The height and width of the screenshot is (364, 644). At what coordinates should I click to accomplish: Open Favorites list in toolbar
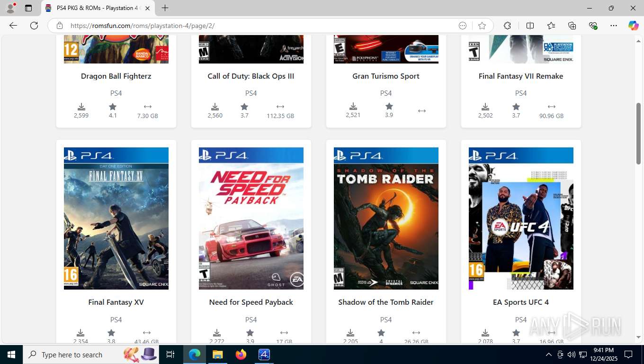click(551, 26)
